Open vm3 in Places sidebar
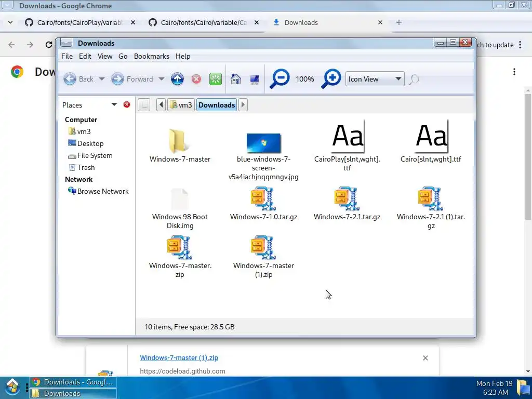The width and height of the screenshot is (532, 399). coord(79,131)
